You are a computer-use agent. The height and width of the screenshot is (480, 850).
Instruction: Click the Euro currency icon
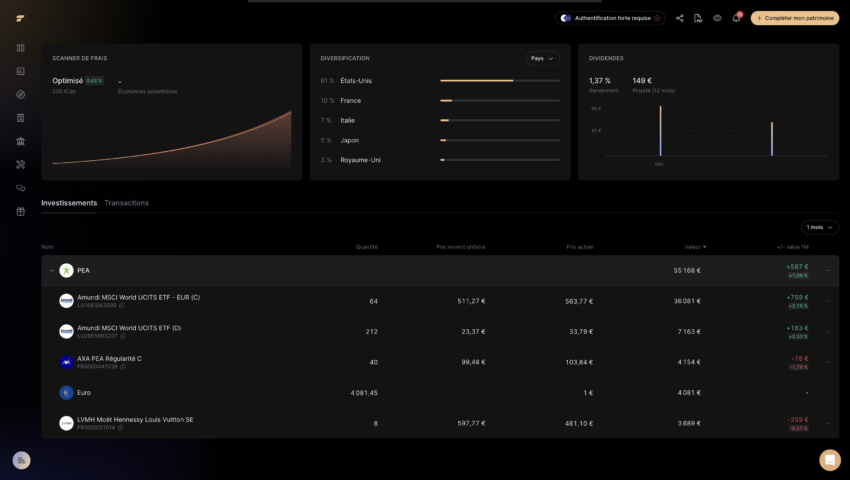coord(66,392)
